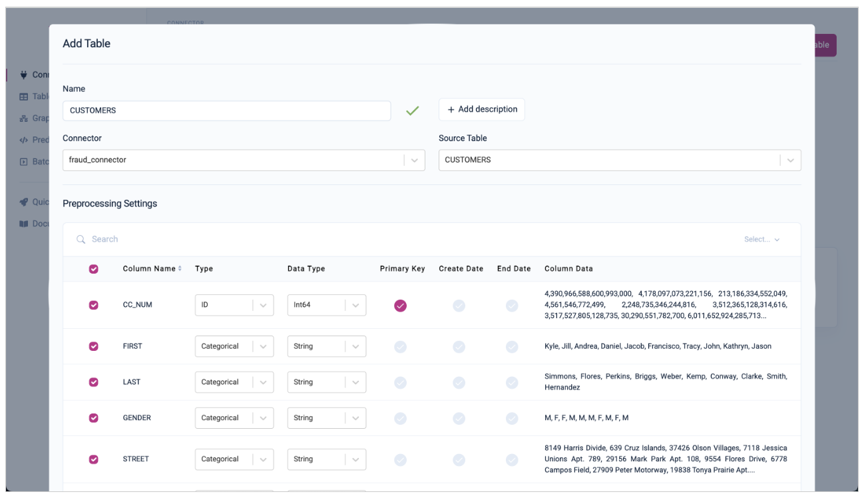Viewport: 868px width, 502px height.
Task: Click the Add description button
Action: click(x=482, y=110)
